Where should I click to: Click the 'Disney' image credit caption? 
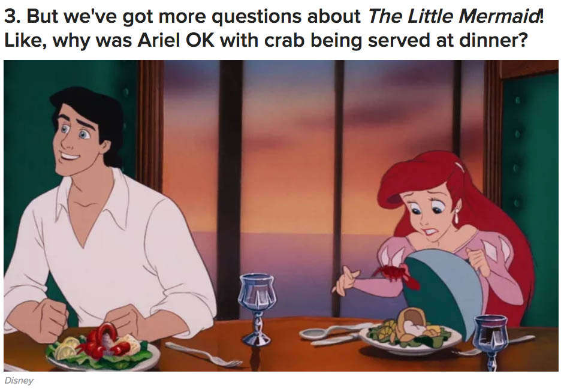(x=19, y=381)
